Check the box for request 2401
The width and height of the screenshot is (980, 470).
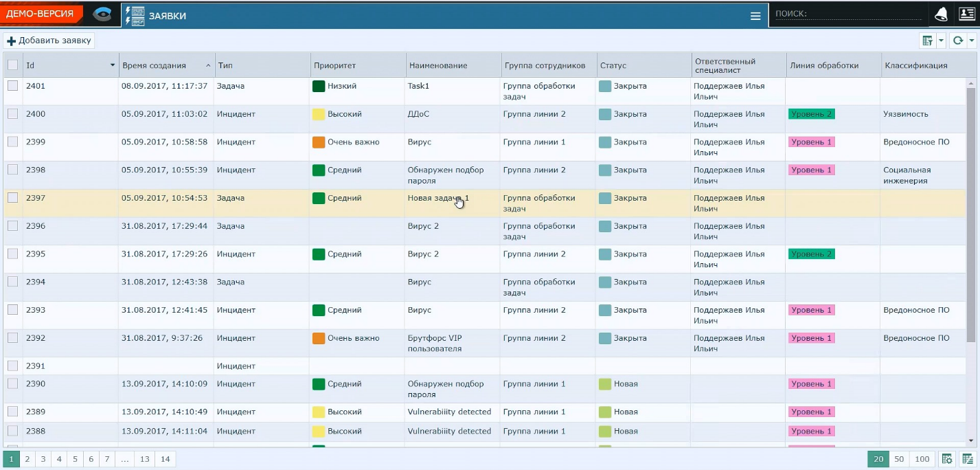(13, 86)
